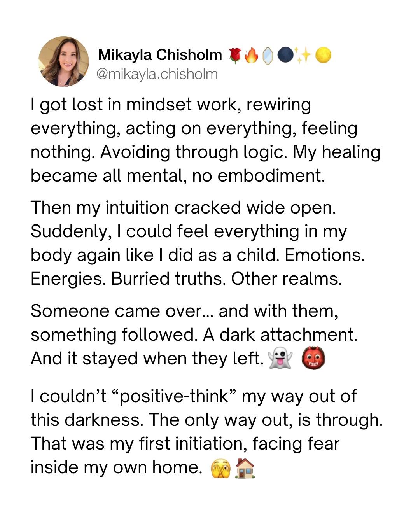Click the paragraph starting 'Then my intuition cracked'
This screenshot has height=525, width=420.
coord(198,243)
